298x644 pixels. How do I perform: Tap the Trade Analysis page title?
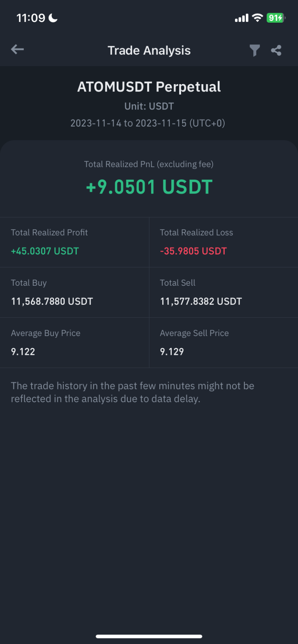pyautogui.click(x=149, y=50)
